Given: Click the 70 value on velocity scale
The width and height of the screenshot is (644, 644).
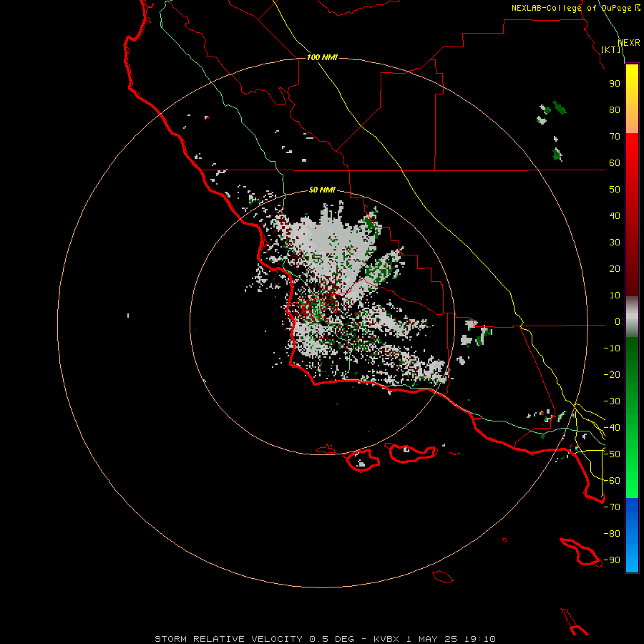Looking at the screenshot, I should [615, 137].
